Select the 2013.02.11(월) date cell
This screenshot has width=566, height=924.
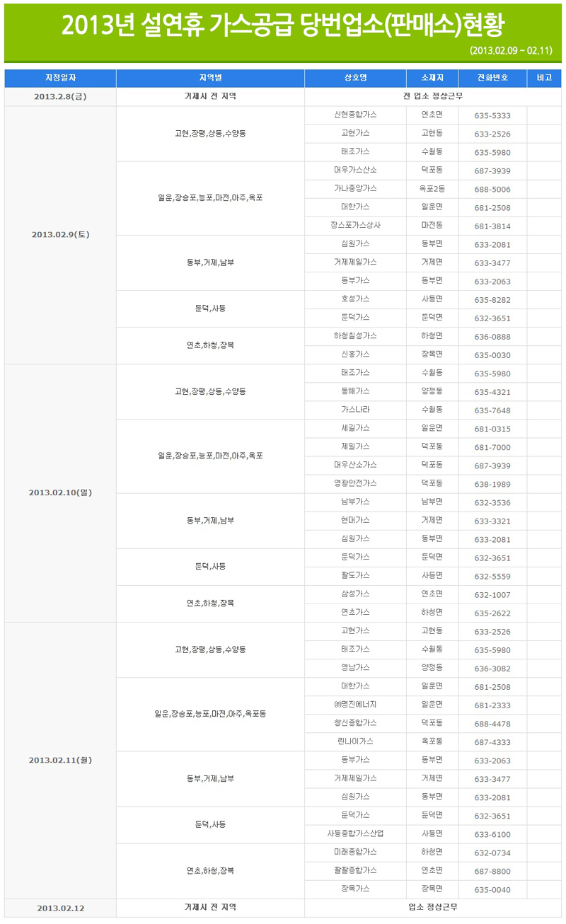click(60, 760)
